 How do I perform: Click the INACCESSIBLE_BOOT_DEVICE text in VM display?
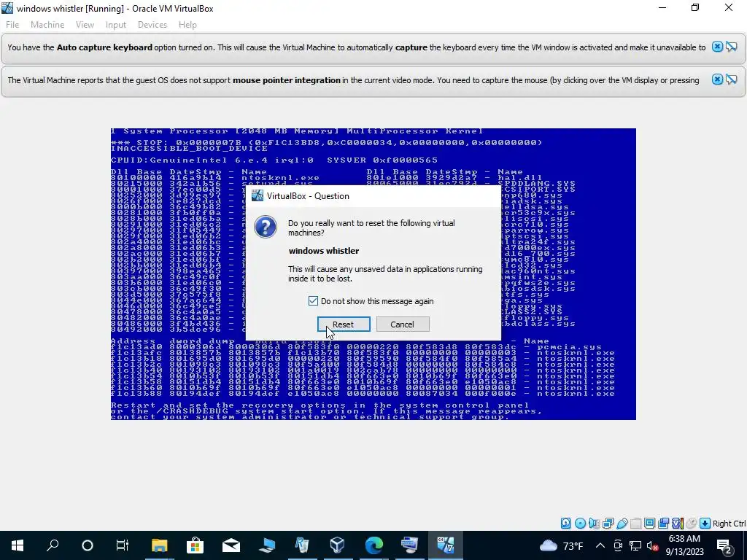pos(189,148)
